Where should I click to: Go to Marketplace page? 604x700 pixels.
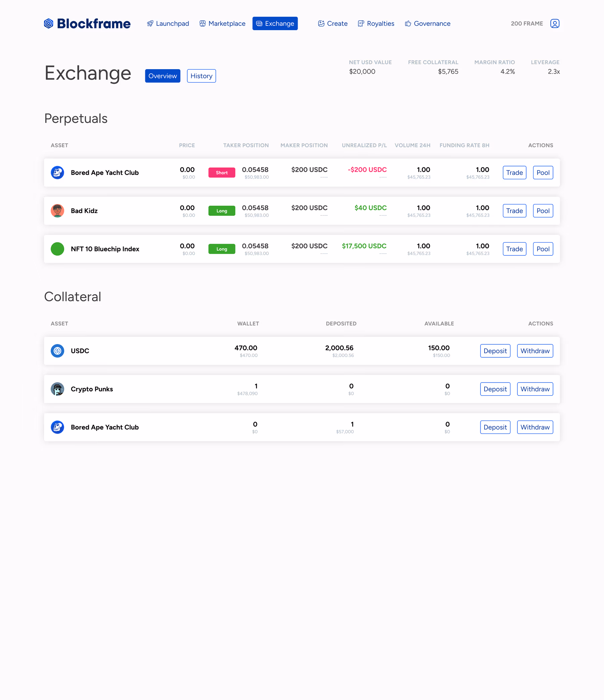[222, 23]
